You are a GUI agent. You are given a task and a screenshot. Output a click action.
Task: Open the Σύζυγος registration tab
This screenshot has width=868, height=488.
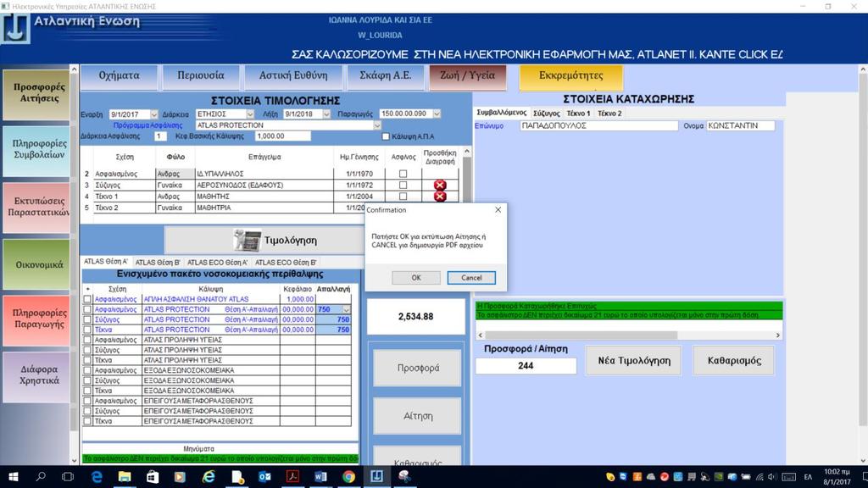pyautogui.click(x=547, y=114)
